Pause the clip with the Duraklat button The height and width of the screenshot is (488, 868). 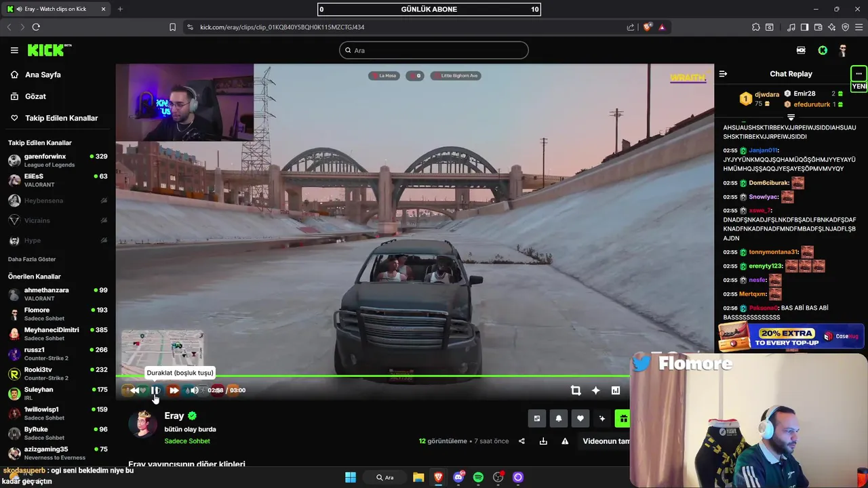[x=155, y=390]
